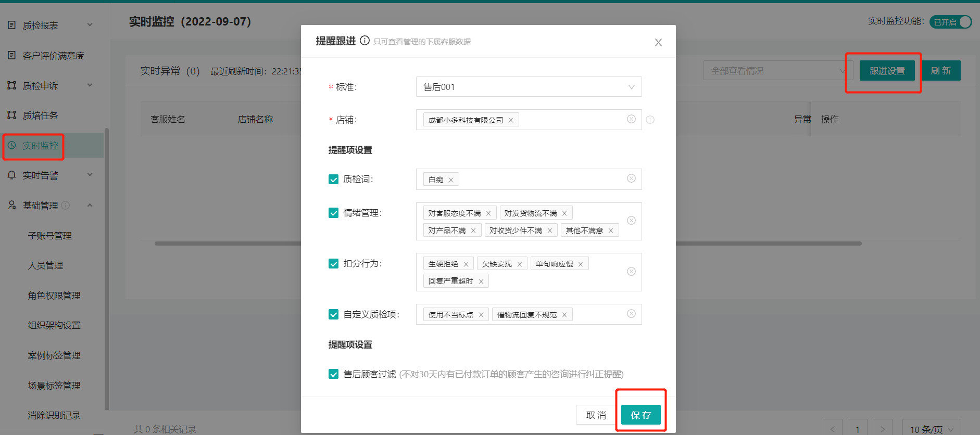
Task: Clear all tags in 自定义质检项 field
Action: tap(631, 314)
